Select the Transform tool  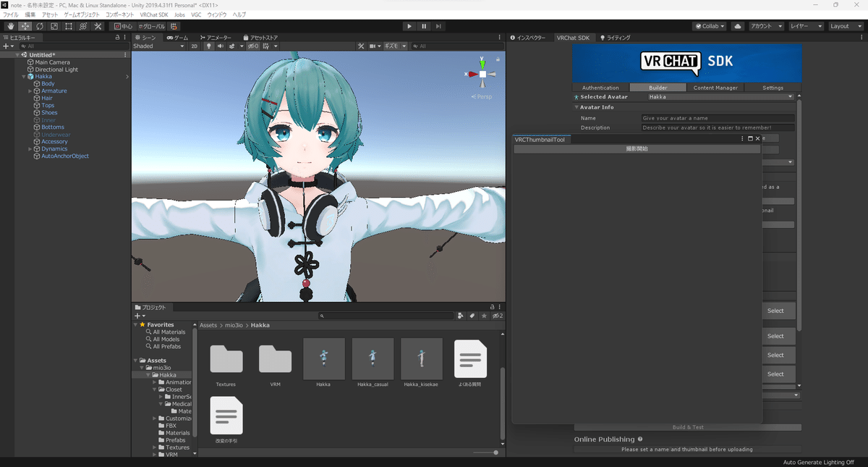pyautogui.click(x=83, y=26)
